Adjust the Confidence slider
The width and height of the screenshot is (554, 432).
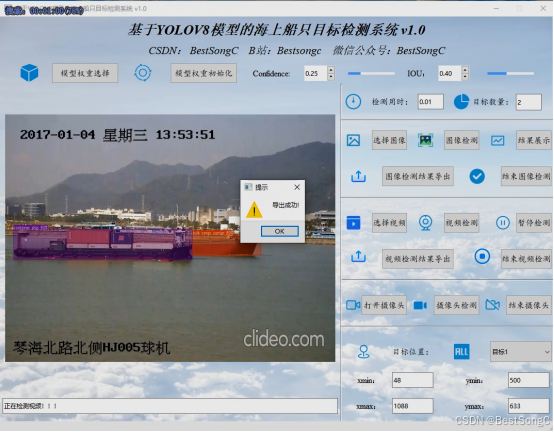(x=371, y=73)
